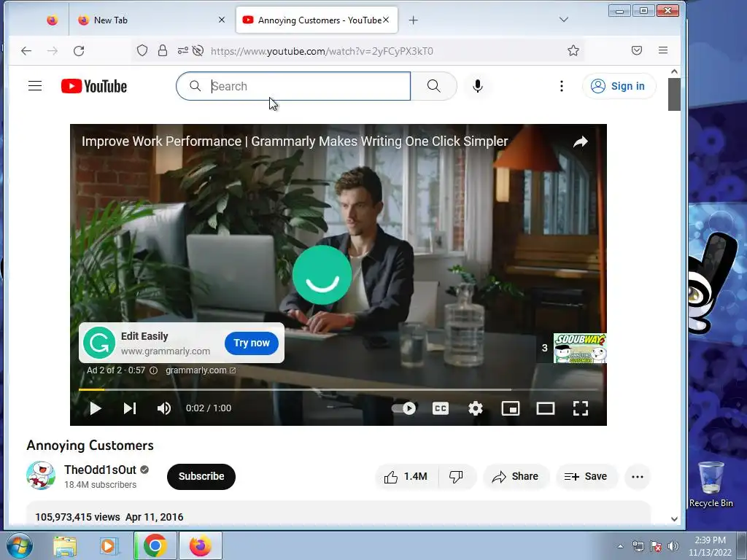This screenshot has width=747, height=560.
Task: Seek on the video progress bar
Action: click(338, 389)
